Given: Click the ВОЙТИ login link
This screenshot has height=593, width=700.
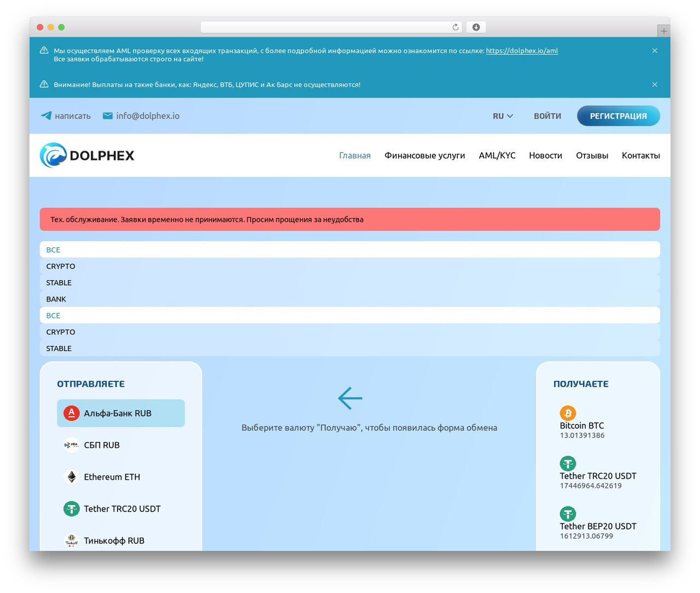Looking at the screenshot, I should [x=547, y=116].
